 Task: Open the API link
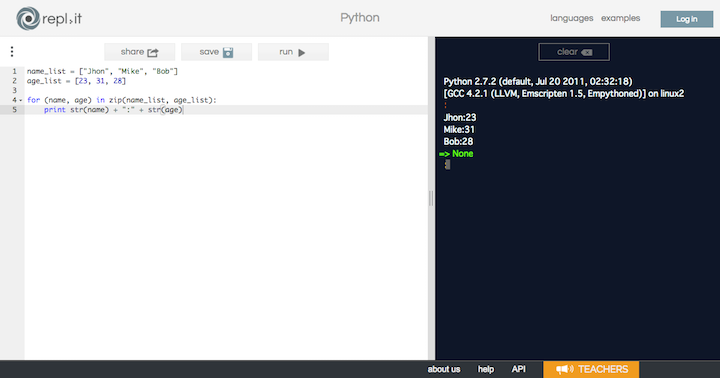point(518,369)
